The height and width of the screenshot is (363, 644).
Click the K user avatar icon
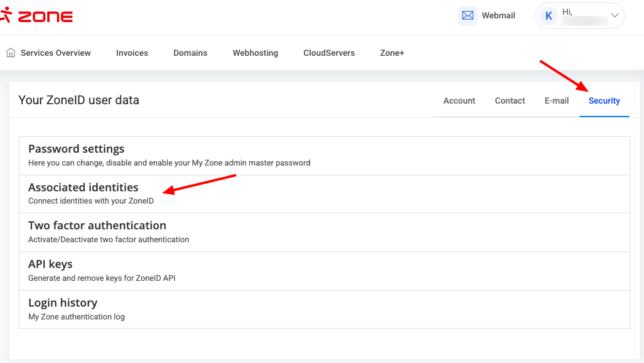[x=549, y=17]
